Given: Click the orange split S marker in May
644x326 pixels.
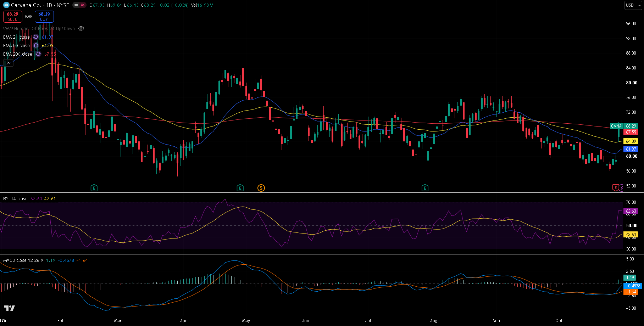Looking at the screenshot, I should click(x=261, y=188).
